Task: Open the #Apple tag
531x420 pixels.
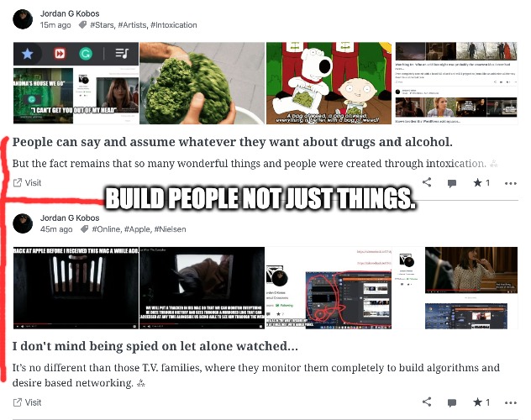Action: click(x=137, y=229)
